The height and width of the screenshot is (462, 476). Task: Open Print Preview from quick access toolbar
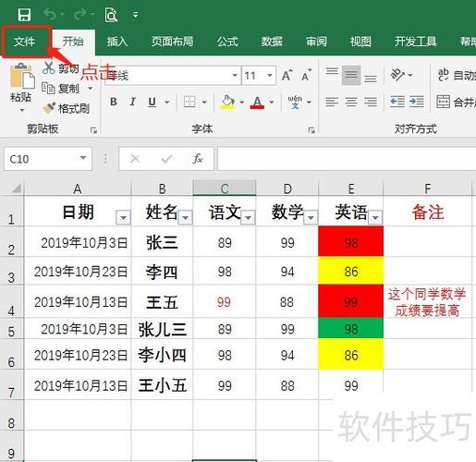(111, 15)
